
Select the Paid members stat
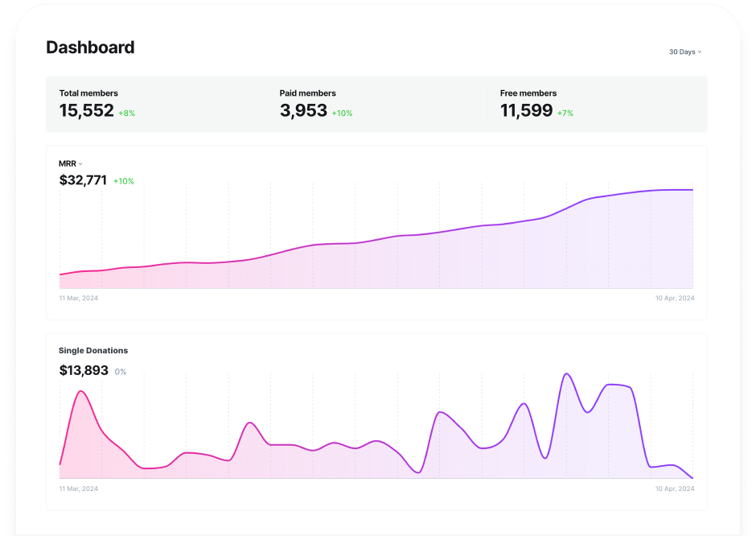coord(308,93)
